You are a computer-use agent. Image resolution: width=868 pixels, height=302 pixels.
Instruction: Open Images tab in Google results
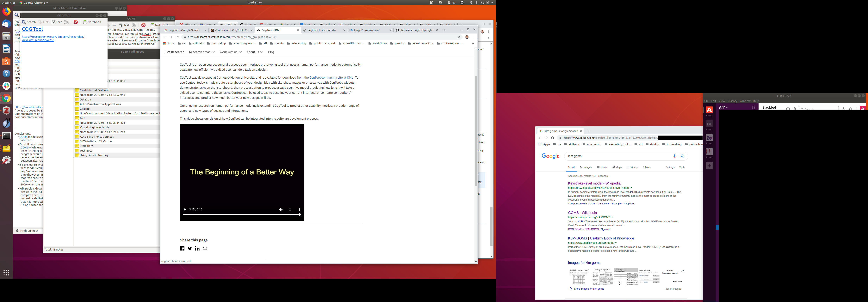pos(586,167)
